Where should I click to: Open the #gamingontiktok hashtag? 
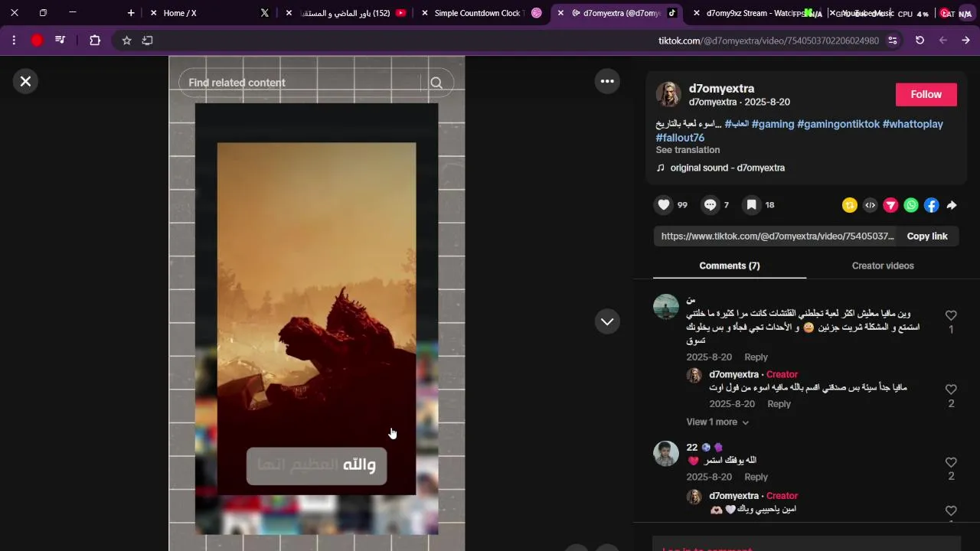[838, 124]
